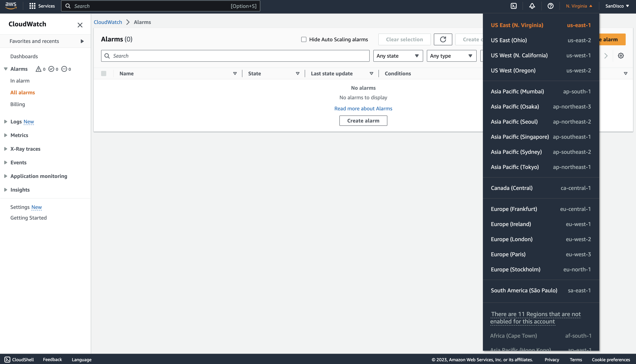Click the notifications bell icon

[x=532, y=6]
